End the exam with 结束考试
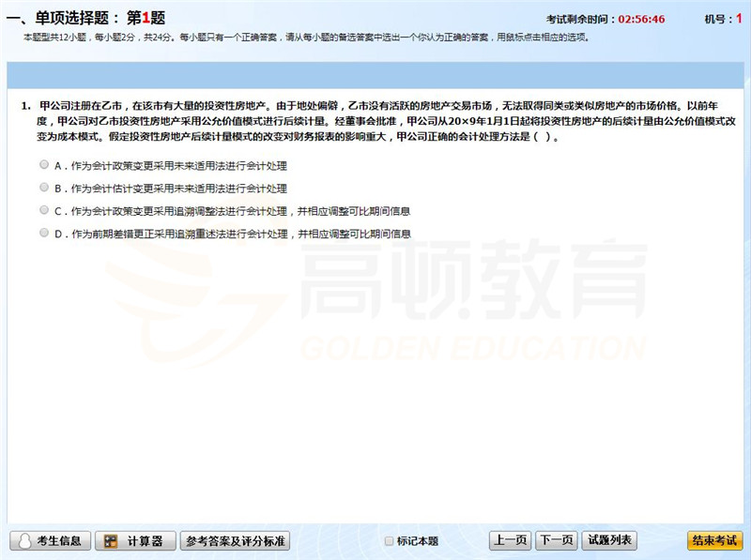Screen dimensions: 751x560 [x=714, y=541]
